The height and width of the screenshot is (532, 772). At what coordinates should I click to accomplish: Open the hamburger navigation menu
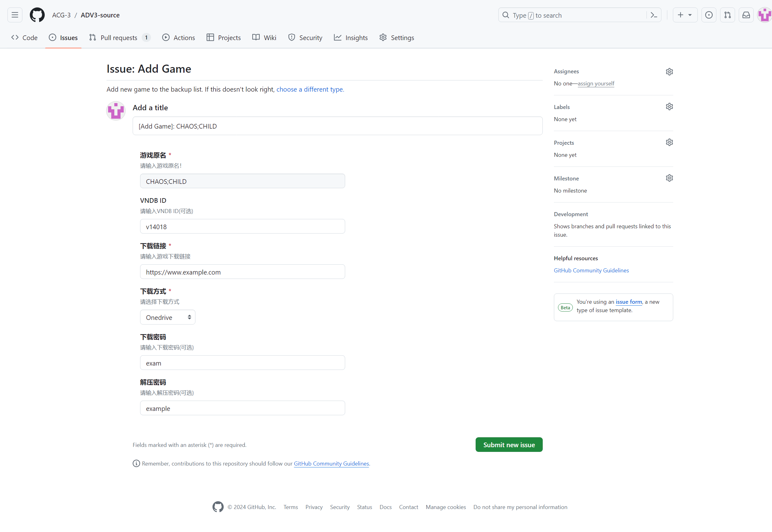coord(15,15)
